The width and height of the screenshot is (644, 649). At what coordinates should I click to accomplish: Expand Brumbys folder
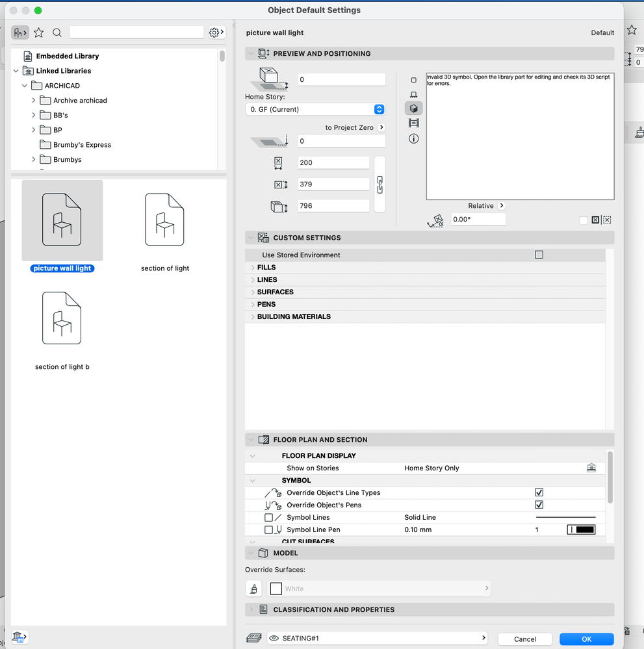point(34,159)
